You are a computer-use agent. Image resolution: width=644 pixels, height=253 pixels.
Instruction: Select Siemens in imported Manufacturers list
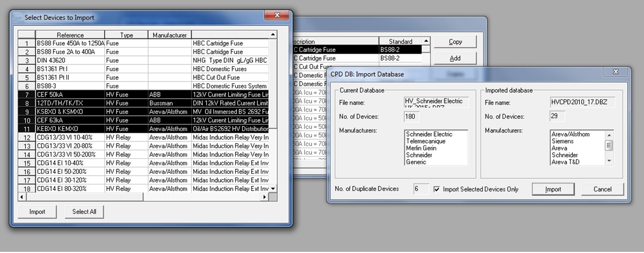pyautogui.click(x=562, y=141)
